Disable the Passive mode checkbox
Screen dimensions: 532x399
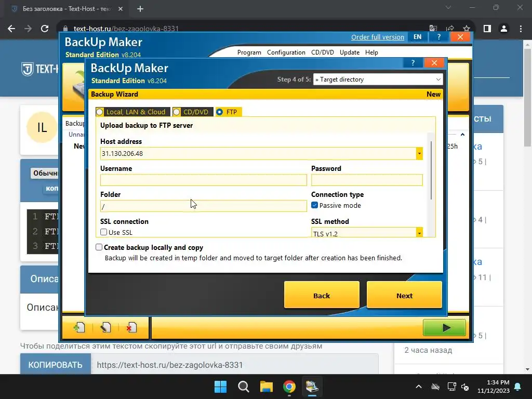[314, 205]
